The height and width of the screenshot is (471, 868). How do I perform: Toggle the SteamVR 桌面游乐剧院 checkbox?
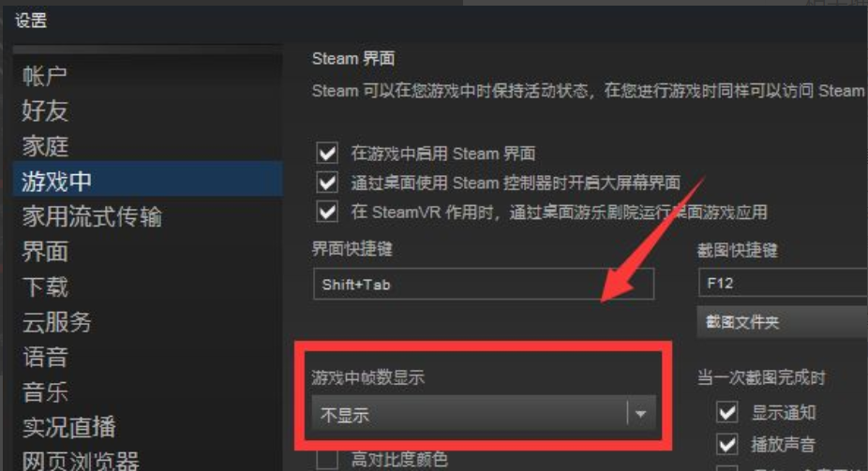pyautogui.click(x=327, y=212)
